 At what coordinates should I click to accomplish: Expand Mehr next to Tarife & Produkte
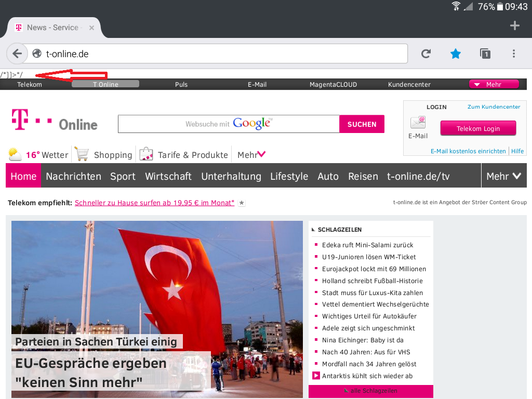[x=251, y=155]
